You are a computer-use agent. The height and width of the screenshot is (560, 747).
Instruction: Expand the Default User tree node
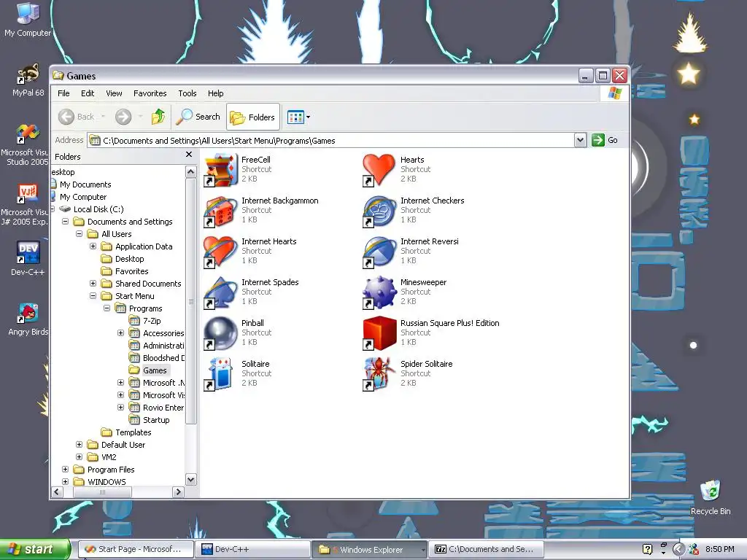coord(79,444)
